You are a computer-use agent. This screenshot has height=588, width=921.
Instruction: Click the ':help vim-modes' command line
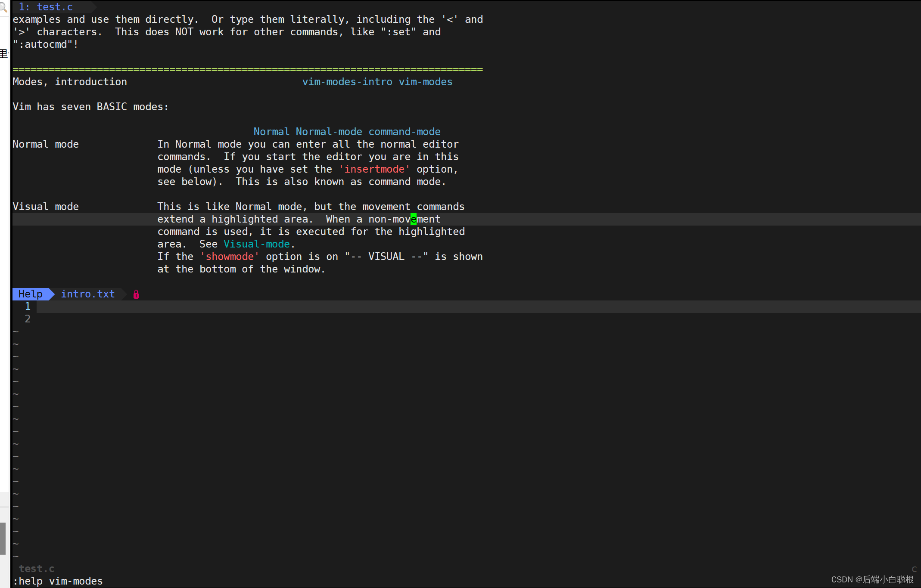click(x=58, y=581)
